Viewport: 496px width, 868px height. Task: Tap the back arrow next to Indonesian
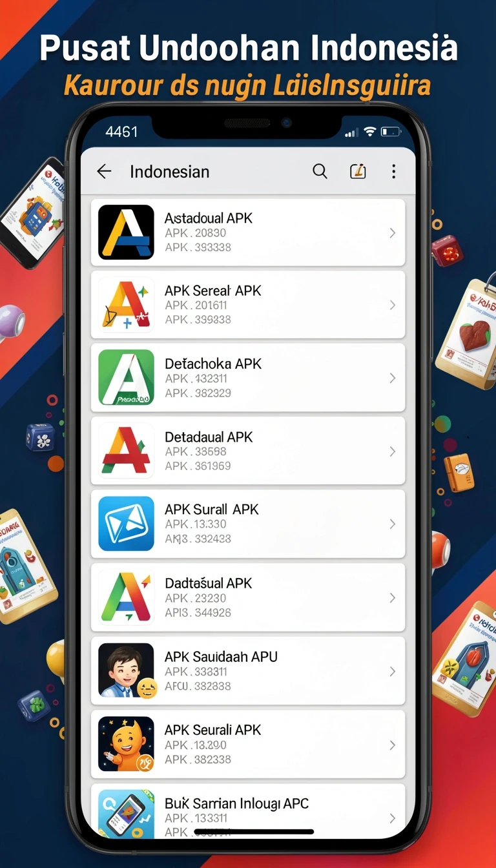click(x=104, y=171)
